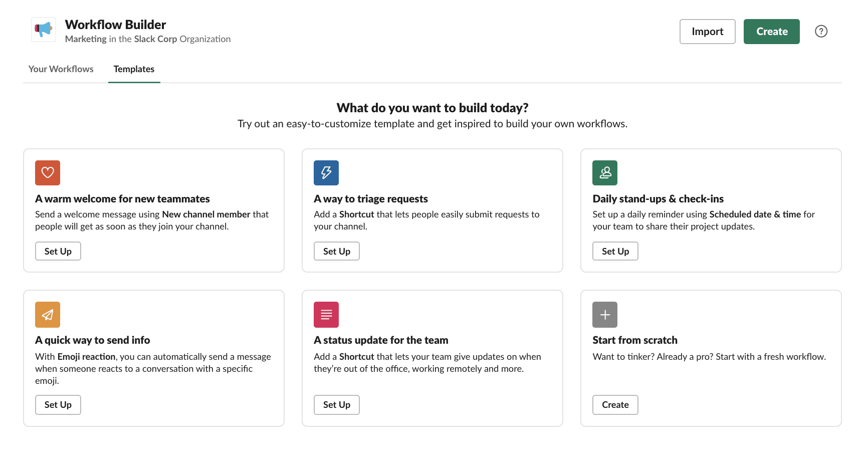The height and width of the screenshot is (460, 868).
Task: Click the Import button
Action: tap(707, 31)
